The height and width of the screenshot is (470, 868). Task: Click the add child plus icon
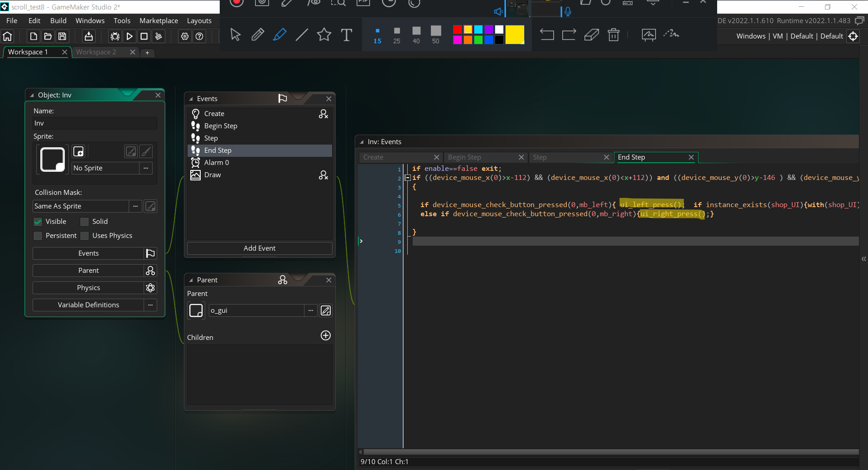click(326, 335)
